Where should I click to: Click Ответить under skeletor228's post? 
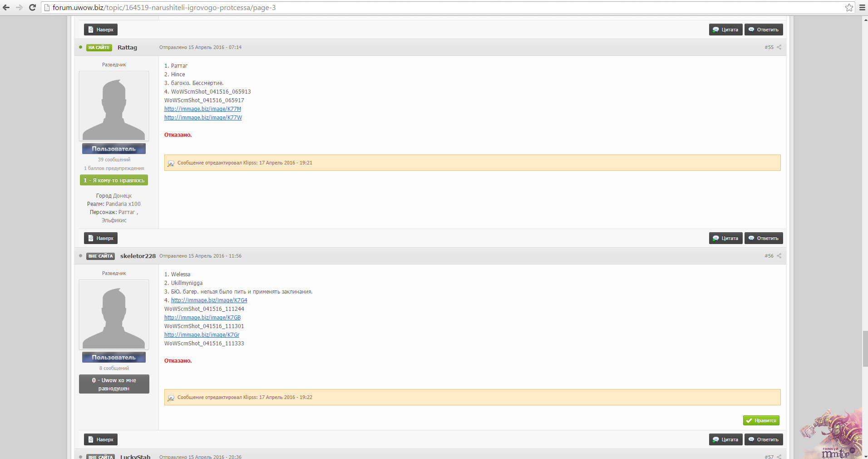[x=764, y=439]
